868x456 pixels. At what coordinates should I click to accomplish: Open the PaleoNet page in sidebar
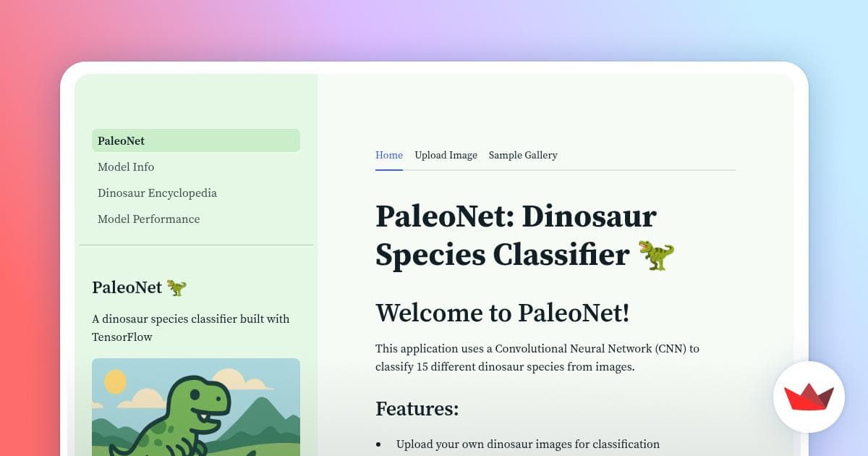(x=195, y=140)
